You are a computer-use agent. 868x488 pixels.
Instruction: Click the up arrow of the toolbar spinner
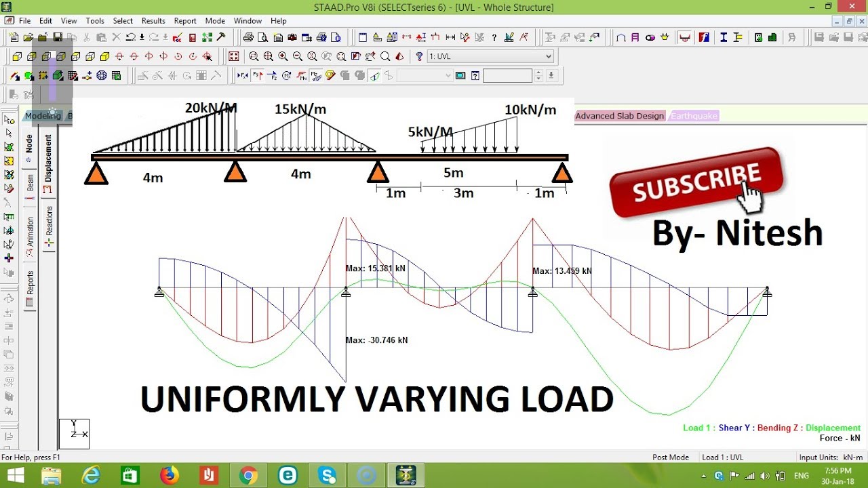point(538,72)
